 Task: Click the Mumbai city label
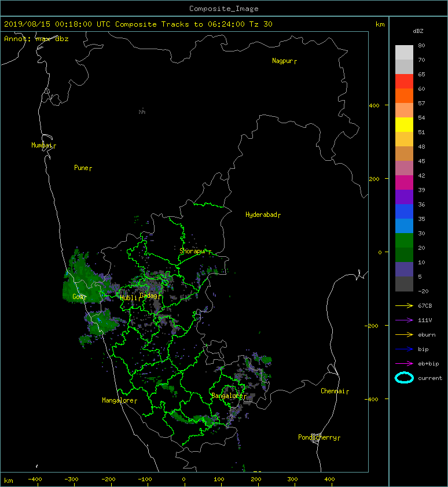tap(42, 145)
